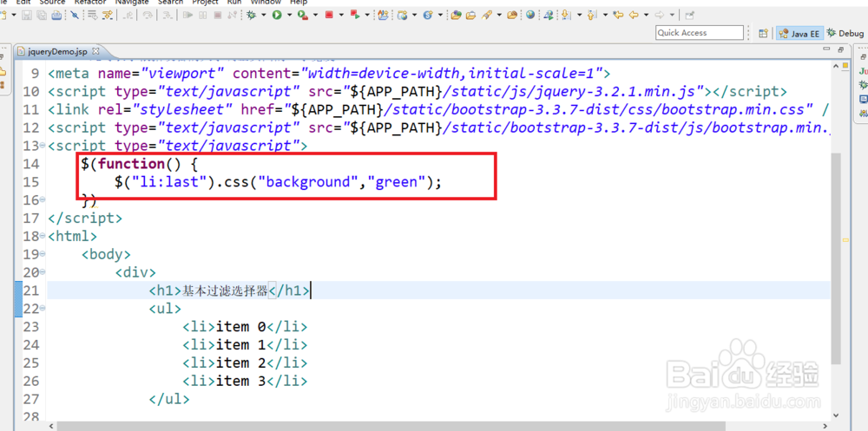
Task: Open the Web Browser globe icon
Action: (x=530, y=15)
